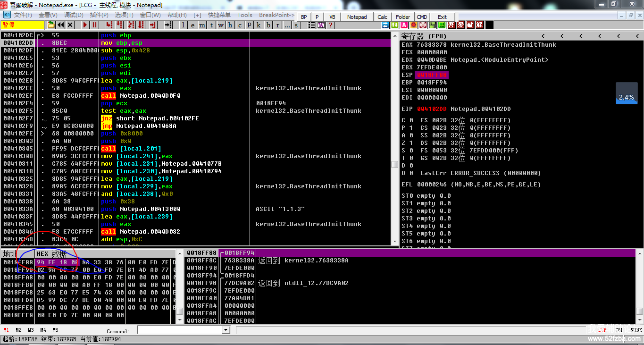Viewport: 644px width, 345px height.
Task: Show the Run trace with the ... button
Action: point(287,25)
